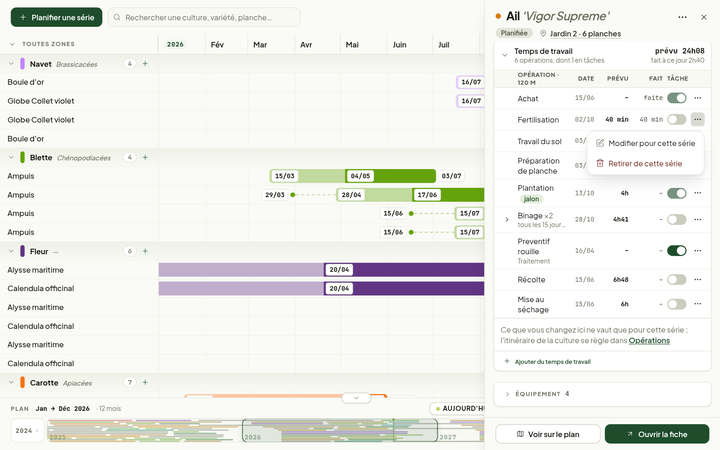
Task: Add a series to the Carotte group
Action: 145,382
